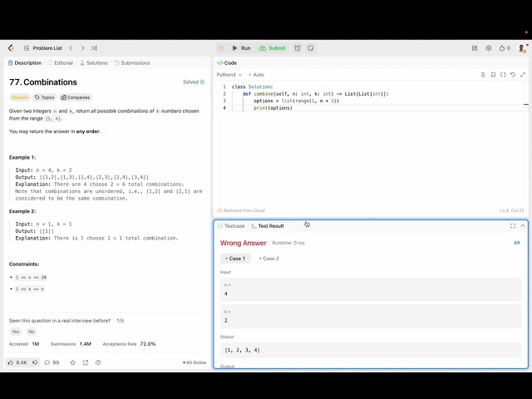Image resolution: width=532 pixels, height=399 pixels.
Task: Show the Companies tag
Action: [76, 97]
